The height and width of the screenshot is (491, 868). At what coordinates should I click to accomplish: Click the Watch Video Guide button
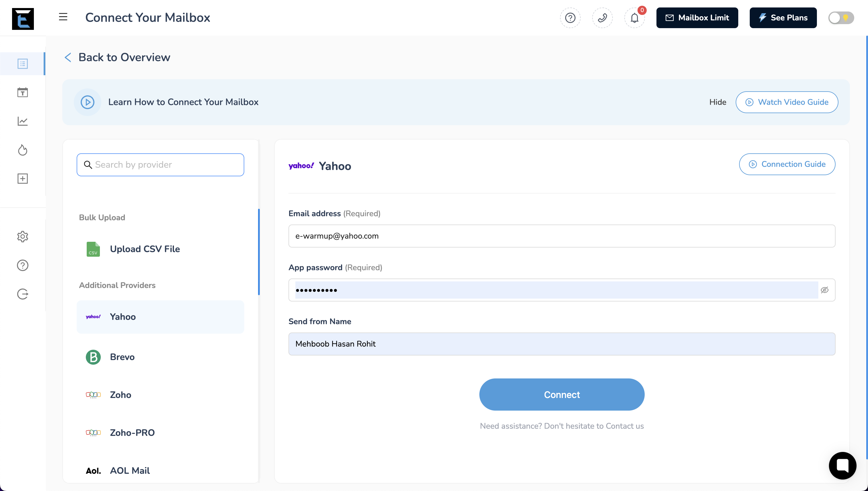pos(786,102)
